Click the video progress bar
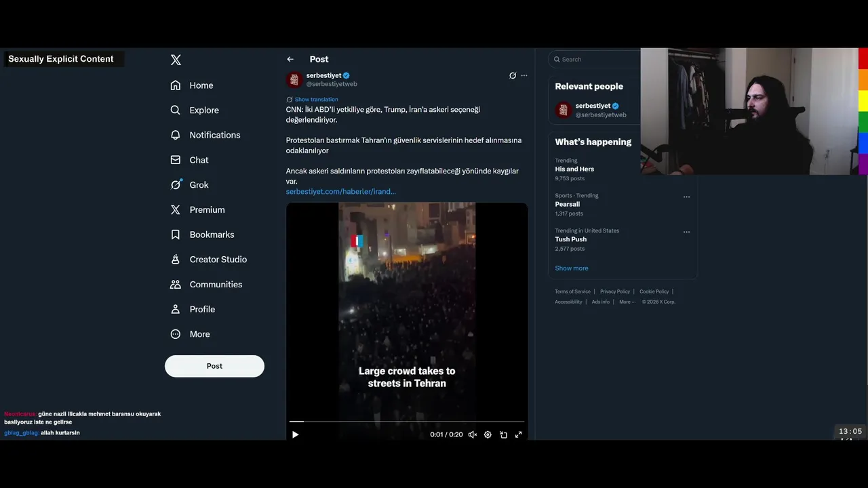 point(407,422)
